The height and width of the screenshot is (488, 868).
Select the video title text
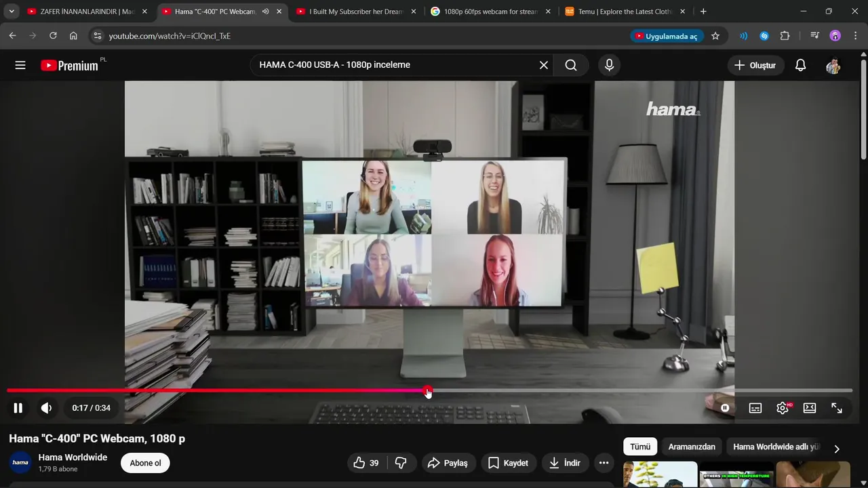coord(97,439)
